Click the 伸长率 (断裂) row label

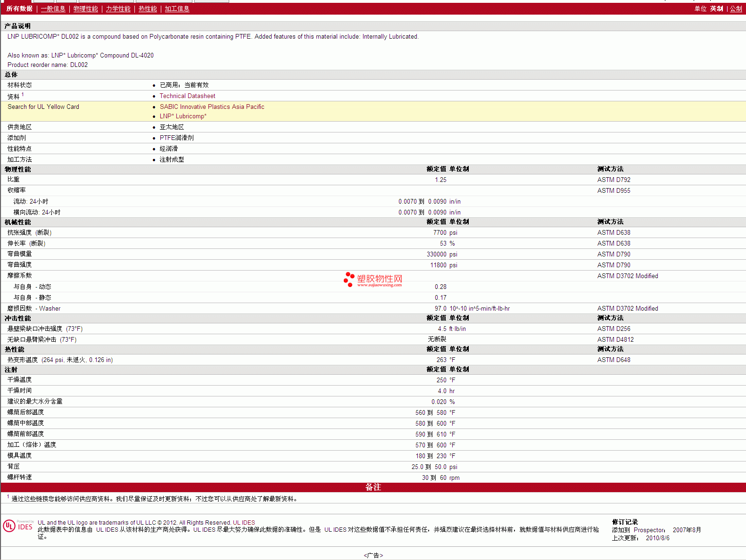point(26,243)
